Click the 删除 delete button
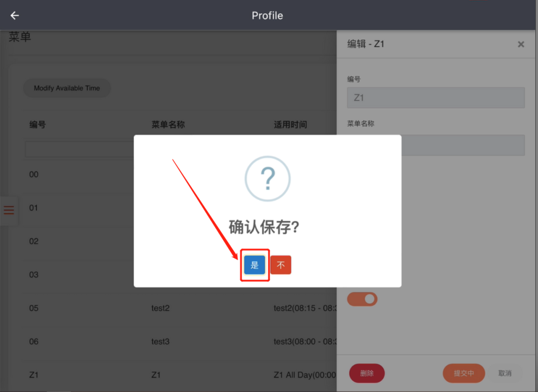 tap(367, 373)
